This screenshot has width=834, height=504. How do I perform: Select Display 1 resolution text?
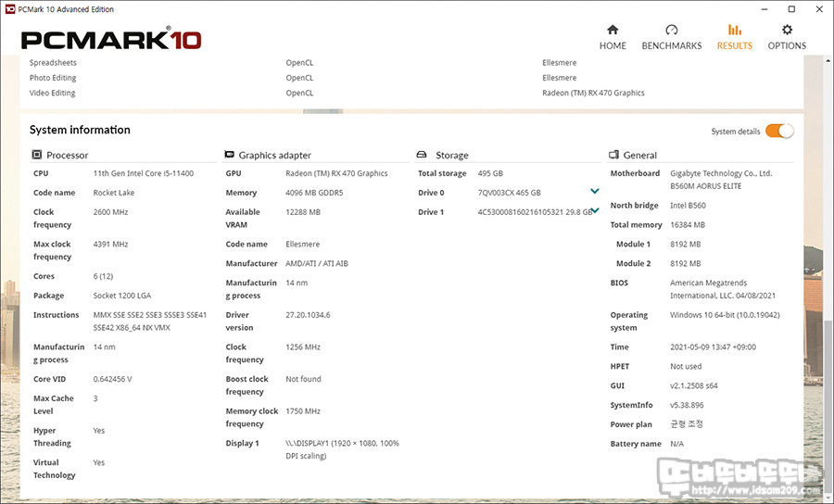(x=342, y=449)
